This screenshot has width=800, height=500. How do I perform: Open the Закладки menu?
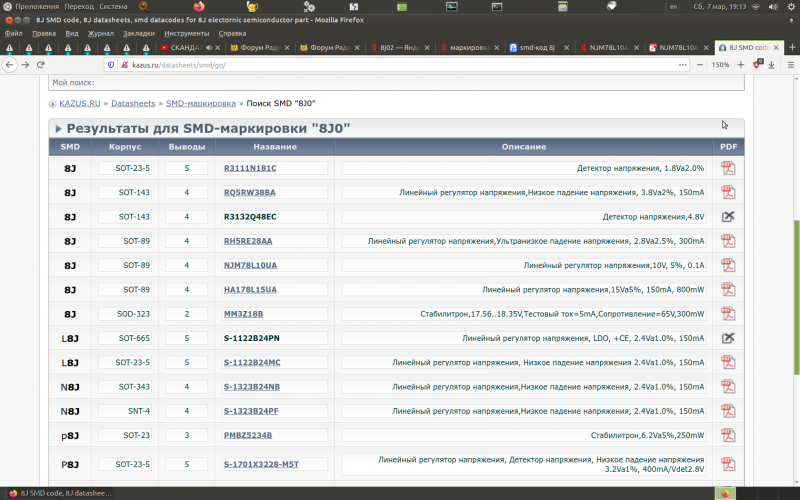[139, 33]
